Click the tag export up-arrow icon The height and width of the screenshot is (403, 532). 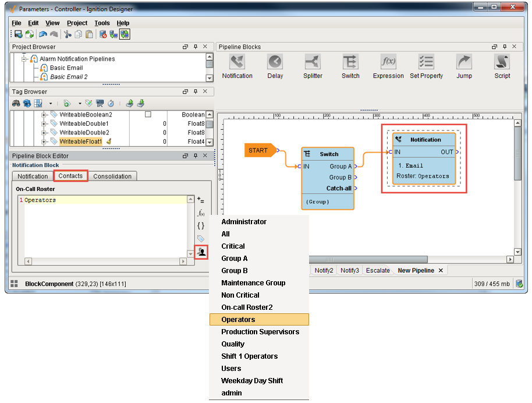tap(129, 103)
